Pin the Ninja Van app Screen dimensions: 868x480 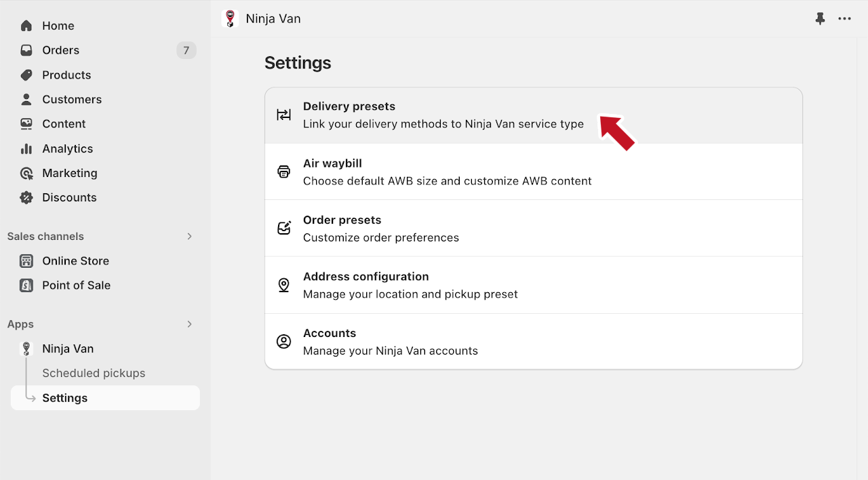click(820, 19)
